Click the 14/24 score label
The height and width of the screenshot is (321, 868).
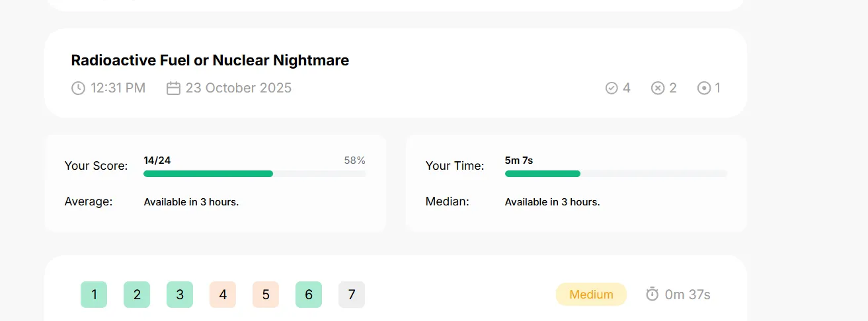click(157, 160)
